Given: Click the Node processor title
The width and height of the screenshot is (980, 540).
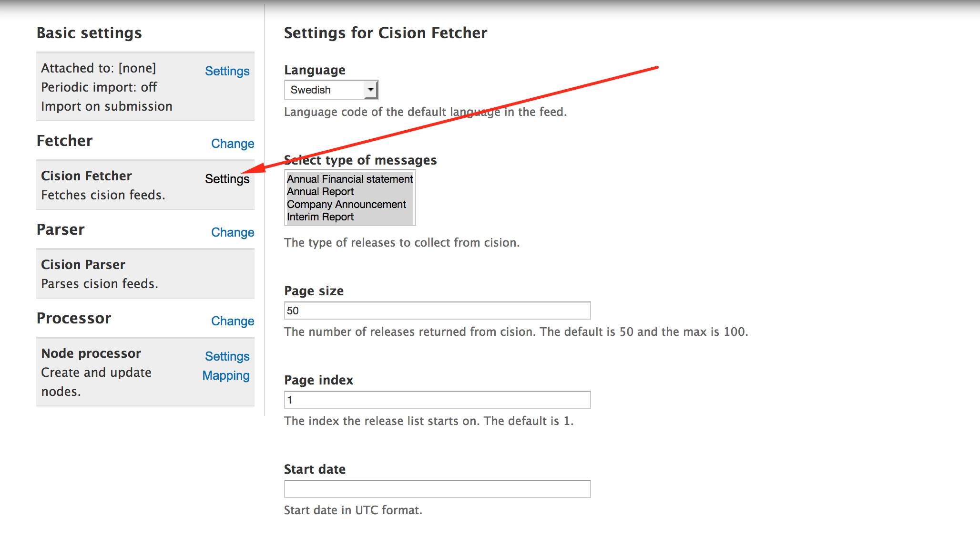Looking at the screenshot, I should (x=91, y=353).
